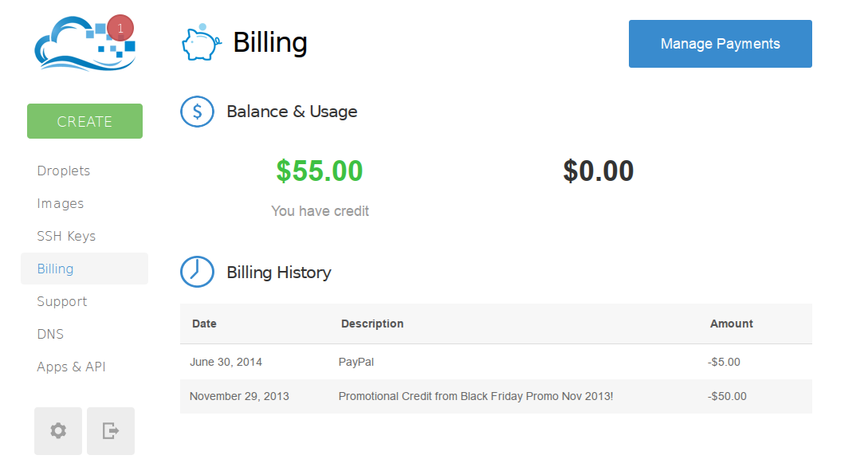
Task: Open settings with the gear icon
Action: 58,431
